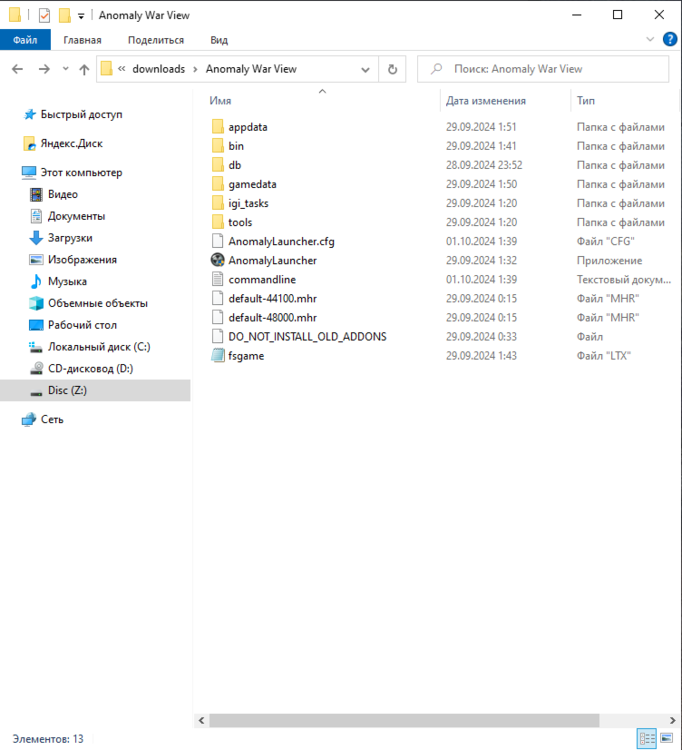Viewport: 682px width, 750px height.
Task: Select the default-44100.mhr file icon
Action: (x=218, y=298)
